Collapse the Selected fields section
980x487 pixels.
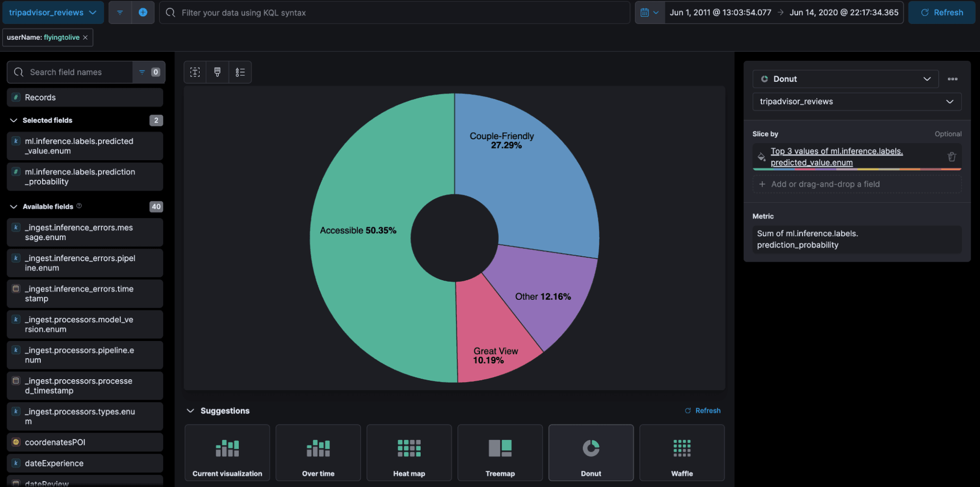[14, 121]
